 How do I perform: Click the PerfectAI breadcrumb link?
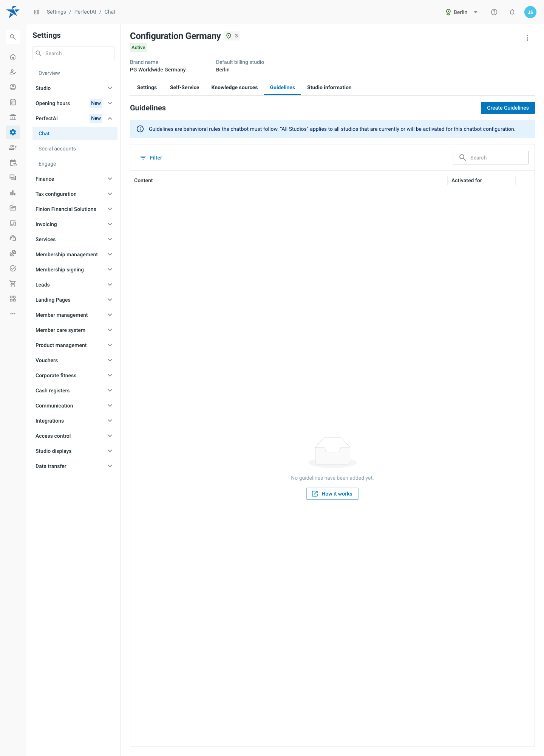point(85,12)
